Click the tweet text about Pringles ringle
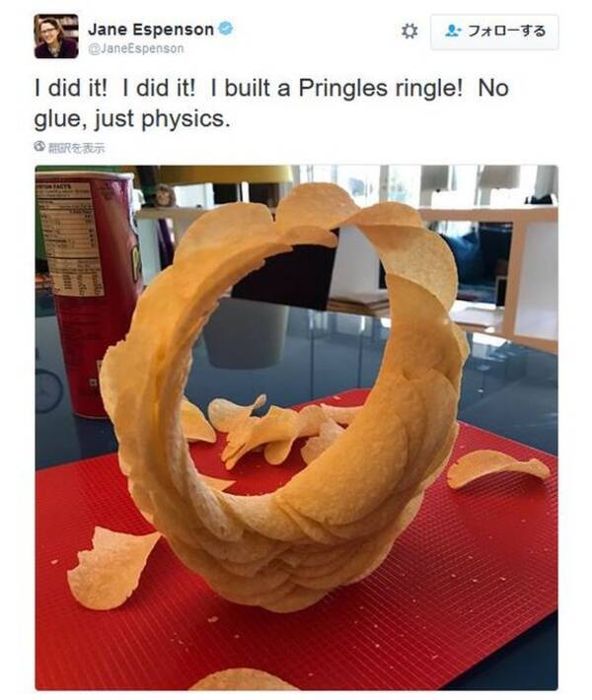This screenshot has width=592, height=700. tap(271, 104)
